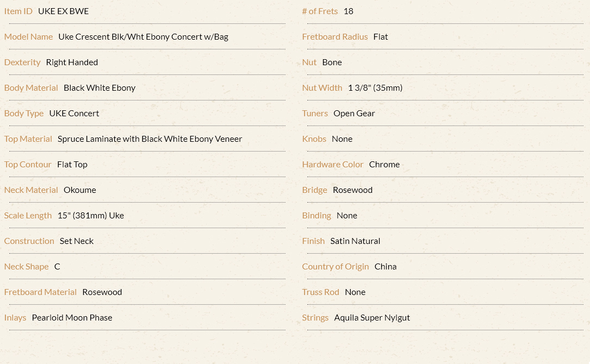Click the Top Material label

coord(28,139)
